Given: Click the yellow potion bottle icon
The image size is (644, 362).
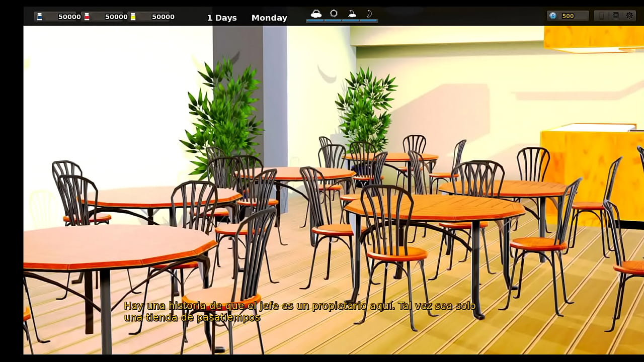Looking at the screenshot, I should click(x=133, y=17).
